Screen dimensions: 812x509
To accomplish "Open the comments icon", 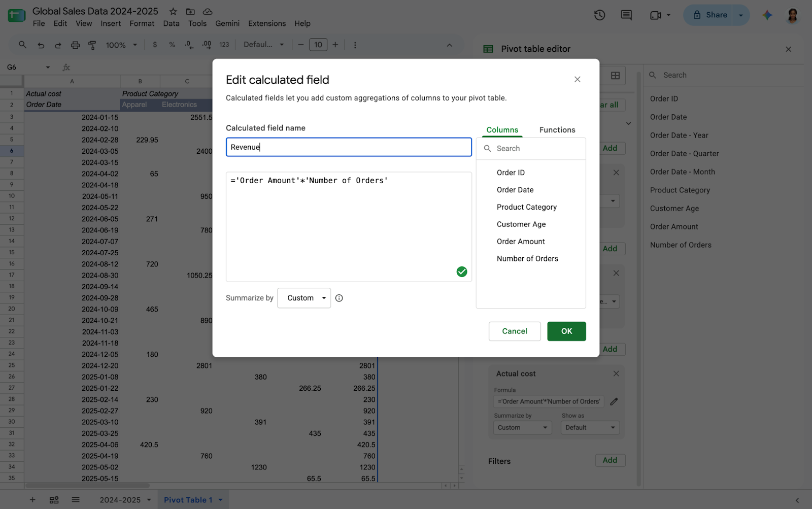I will [626, 15].
